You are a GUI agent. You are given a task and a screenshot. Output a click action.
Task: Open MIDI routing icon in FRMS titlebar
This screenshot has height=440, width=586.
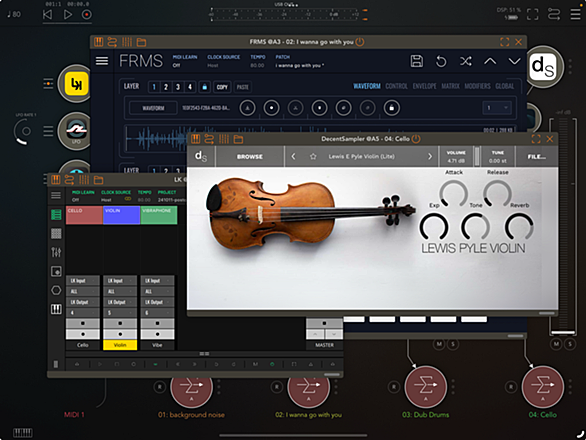(x=112, y=42)
